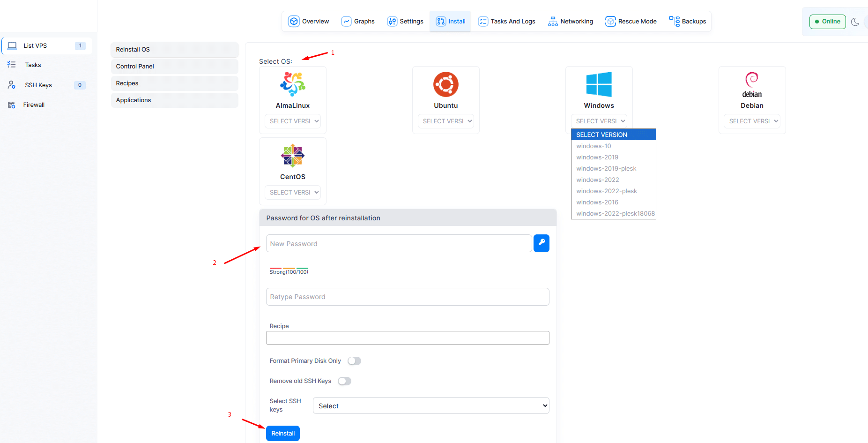Image resolution: width=868 pixels, height=443 pixels.
Task: Click the AlmaLinux logo icon
Action: [292, 84]
